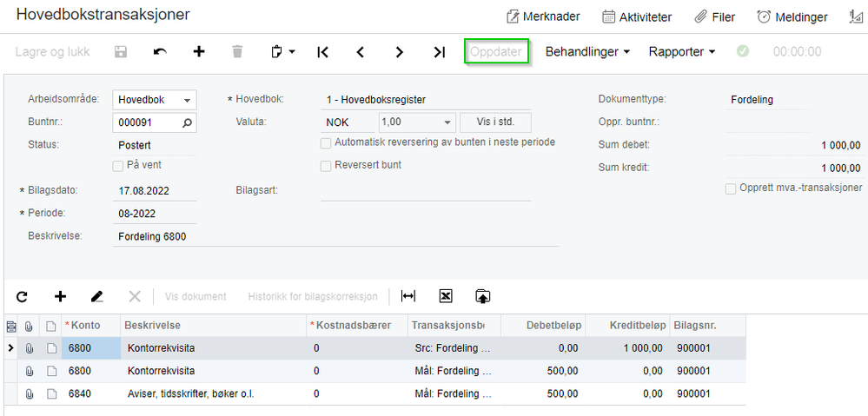Toggle Automatisk reversering av bunten checkbox
Image resolution: width=868 pixels, height=416 pixels.
point(326,142)
